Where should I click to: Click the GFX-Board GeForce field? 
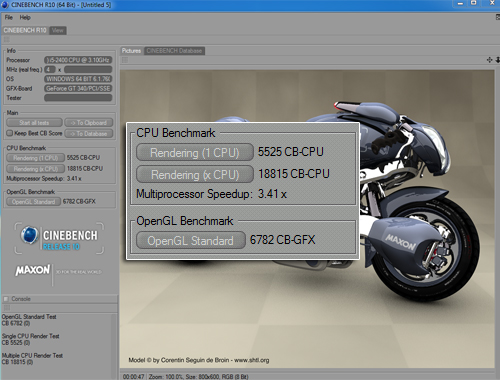[x=78, y=88]
